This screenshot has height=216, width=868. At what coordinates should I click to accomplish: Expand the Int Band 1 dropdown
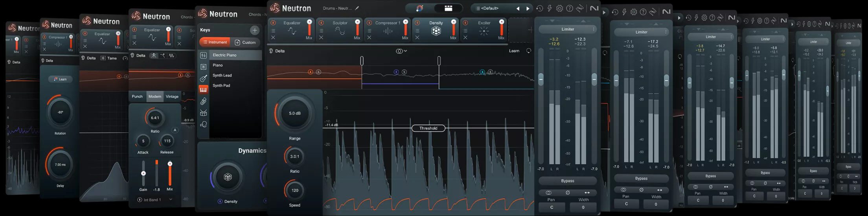171,200
